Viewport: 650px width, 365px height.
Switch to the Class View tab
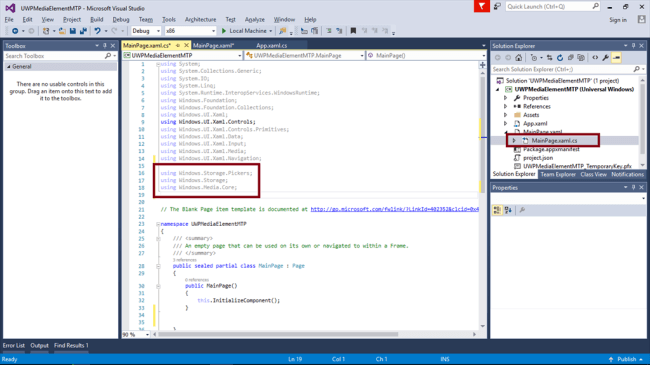click(593, 175)
